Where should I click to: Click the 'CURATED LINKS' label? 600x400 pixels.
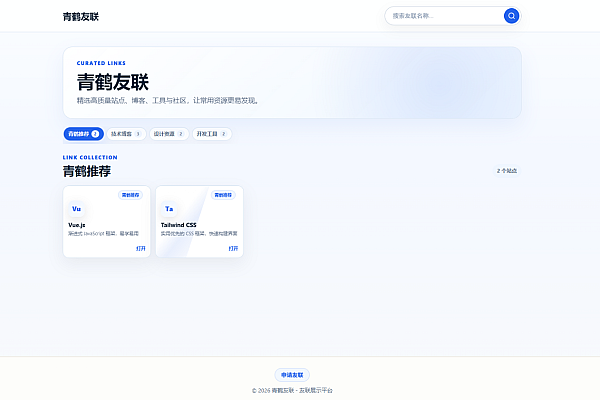(101, 63)
